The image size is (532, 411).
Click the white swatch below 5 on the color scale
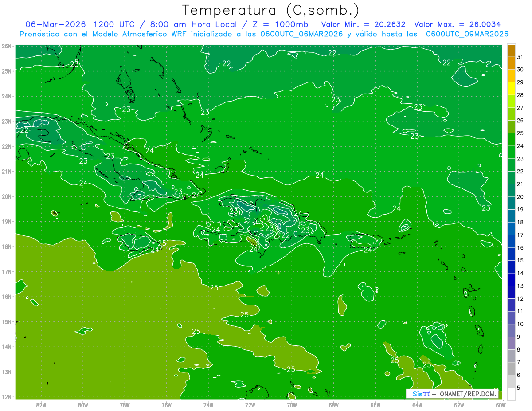[x=511, y=394]
